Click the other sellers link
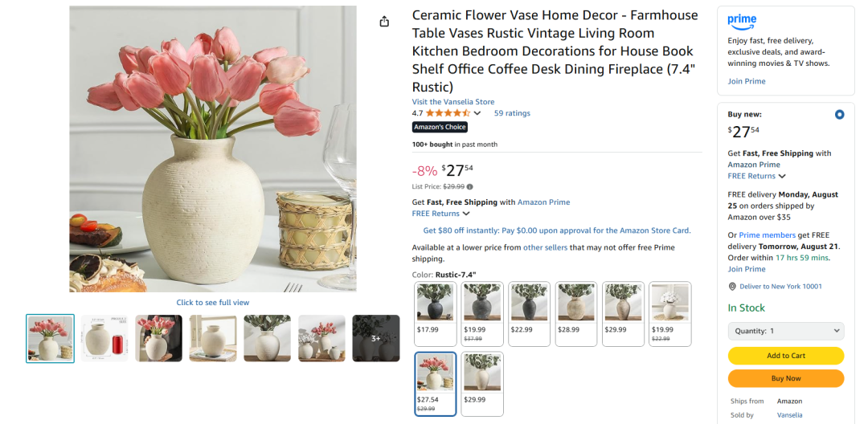868x424 pixels. [545, 247]
